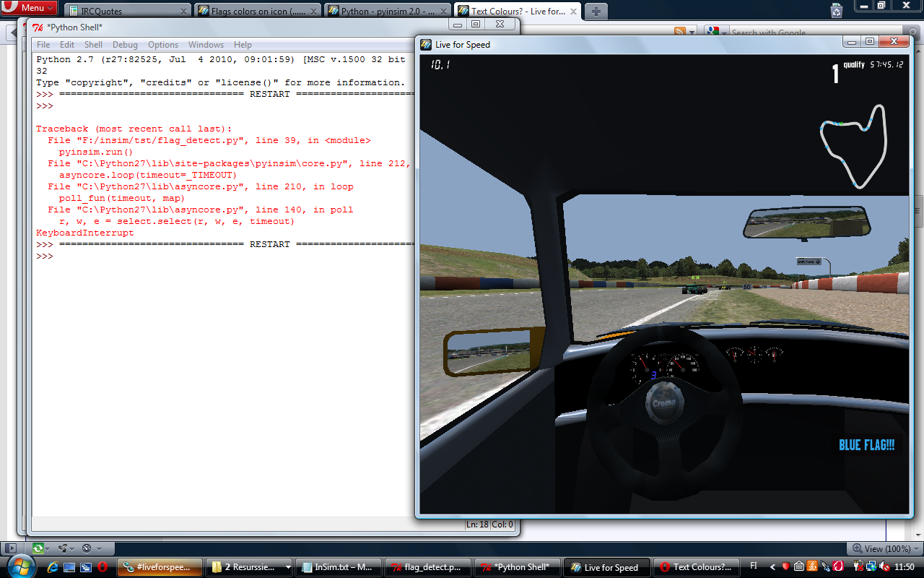Click the Switch between windows icon
The width and height of the screenshot is (924, 578).
point(86,567)
